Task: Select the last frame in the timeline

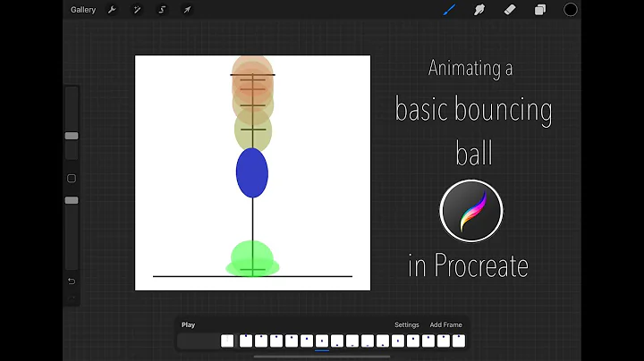Action: tap(459, 341)
